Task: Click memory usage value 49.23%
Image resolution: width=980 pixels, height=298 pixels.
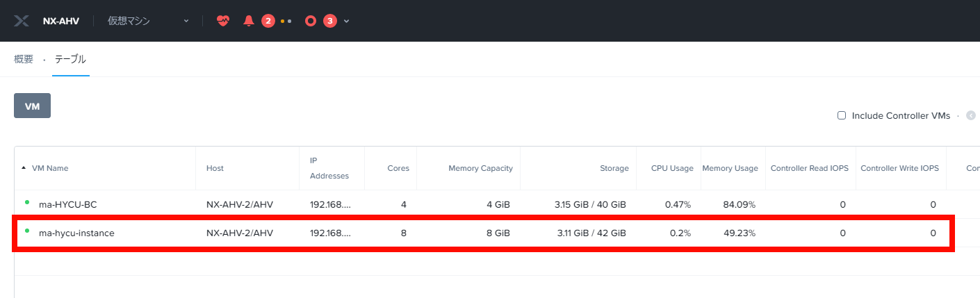Action: [740, 233]
